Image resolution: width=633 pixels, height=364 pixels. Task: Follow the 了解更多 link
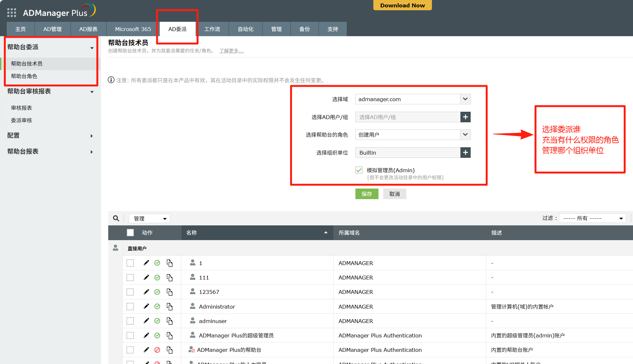(231, 51)
